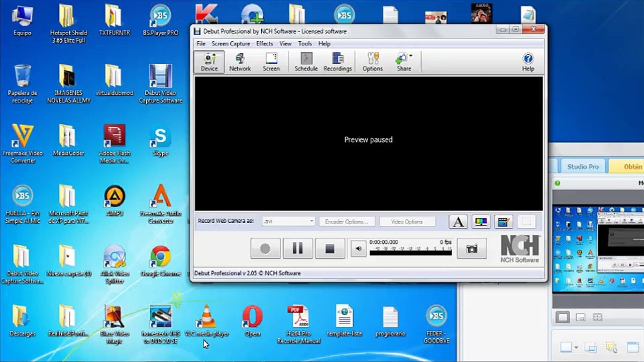Image resolution: width=644 pixels, height=362 pixels.
Task: Choose Screen capture in Debut toolbar
Action: pyautogui.click(x=271, y=62)
